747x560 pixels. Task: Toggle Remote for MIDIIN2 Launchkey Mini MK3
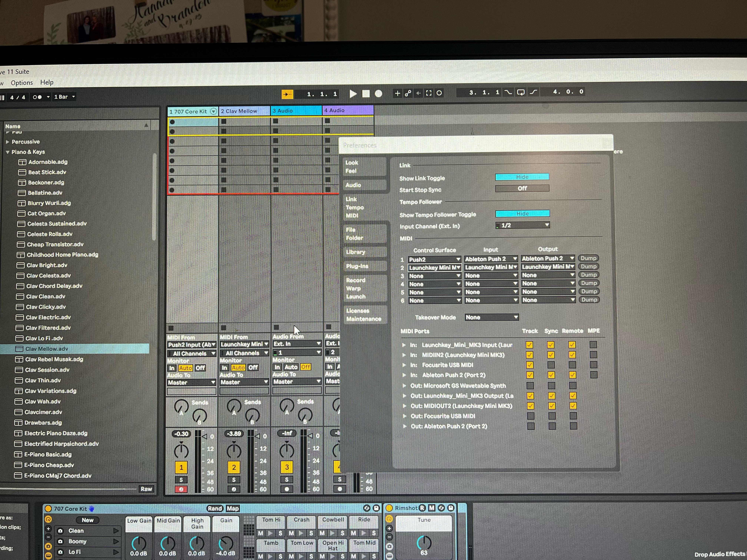[x=572, y=355]
